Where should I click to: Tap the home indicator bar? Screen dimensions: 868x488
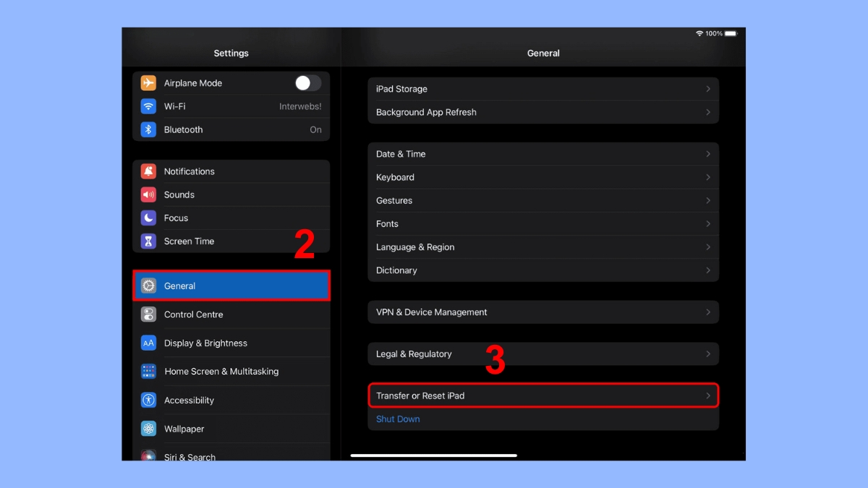[434, 455]
